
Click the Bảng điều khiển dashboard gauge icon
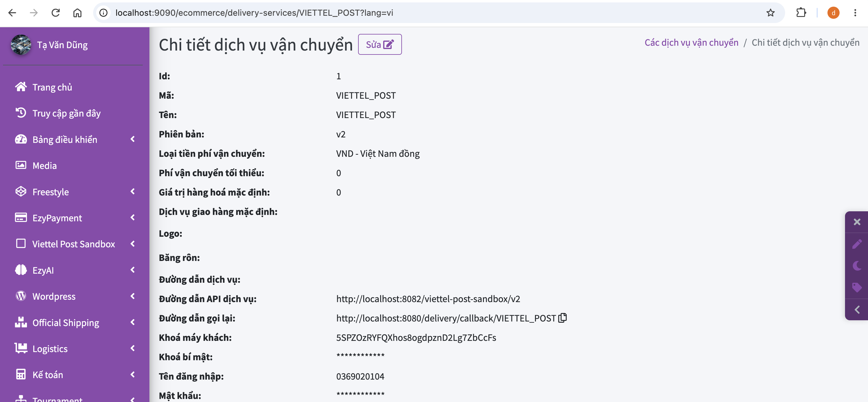21,139
